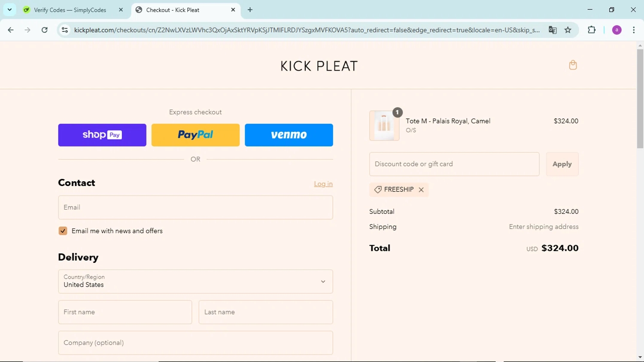
Task: Open the tab search dropdown arrow
Action: click(x=9, y=10)
